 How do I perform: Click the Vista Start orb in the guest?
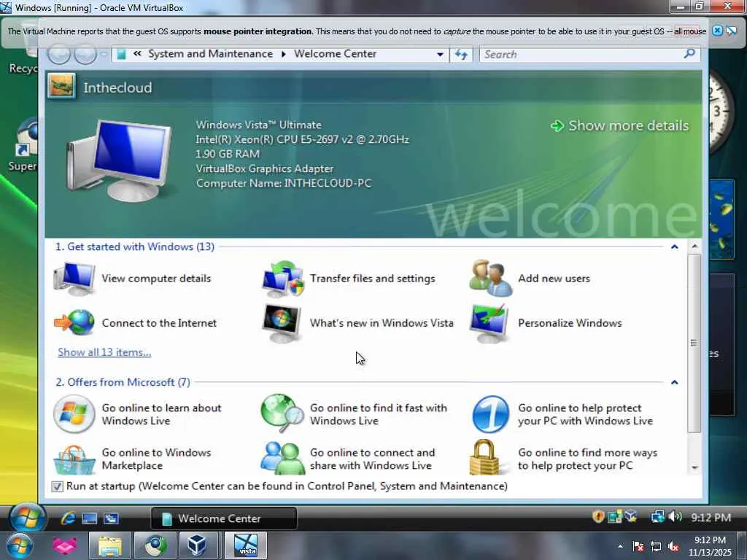click(27, 518)
